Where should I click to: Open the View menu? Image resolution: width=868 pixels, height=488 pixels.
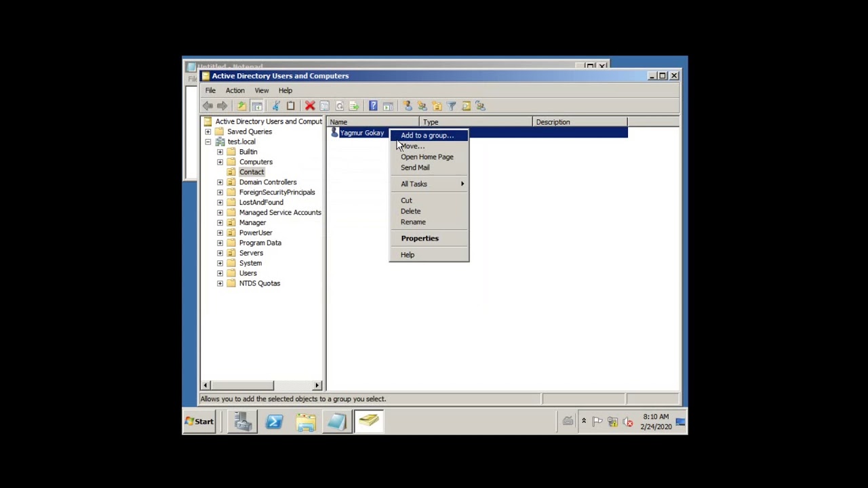pyautogui.click(x=261, y=90)
